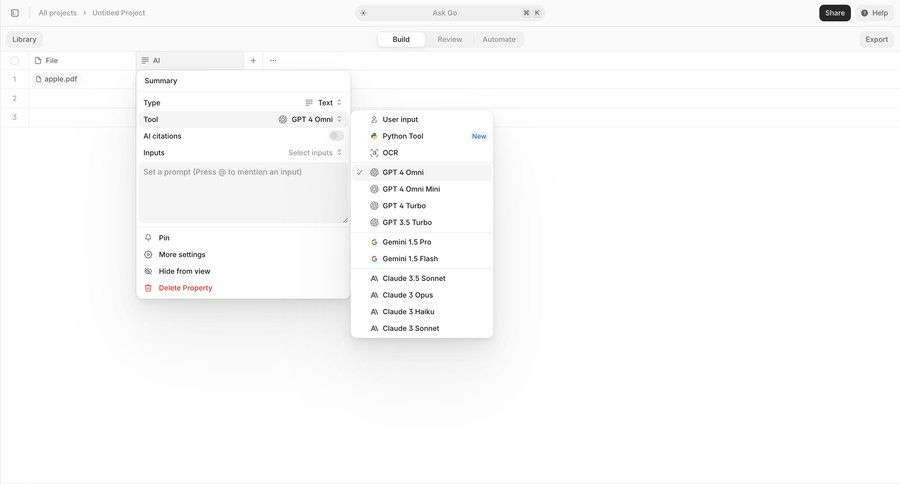
Task: Select Gemini 1.5 Flash model
Action: click(x=422, y=258)
